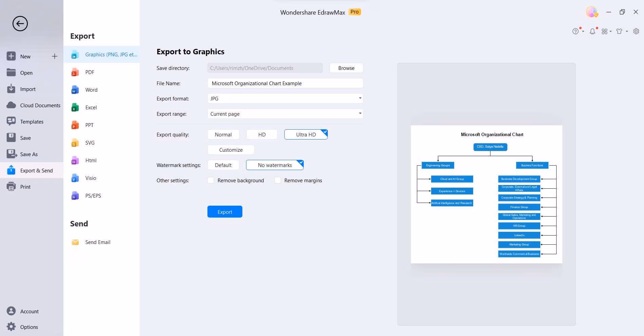Screen dimensions: 644x336
Task: Expand the help icon dropdown arrow
Action: click(583, 31)
